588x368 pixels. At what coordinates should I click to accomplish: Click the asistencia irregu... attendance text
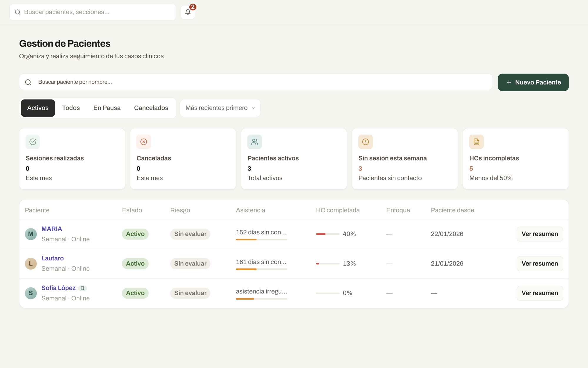(x=261, y=291)
